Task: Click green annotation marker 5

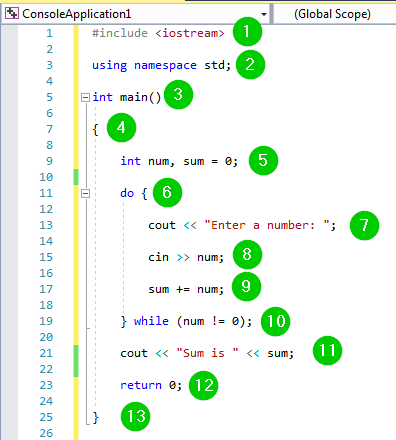Action: click(x=263, y=160)
